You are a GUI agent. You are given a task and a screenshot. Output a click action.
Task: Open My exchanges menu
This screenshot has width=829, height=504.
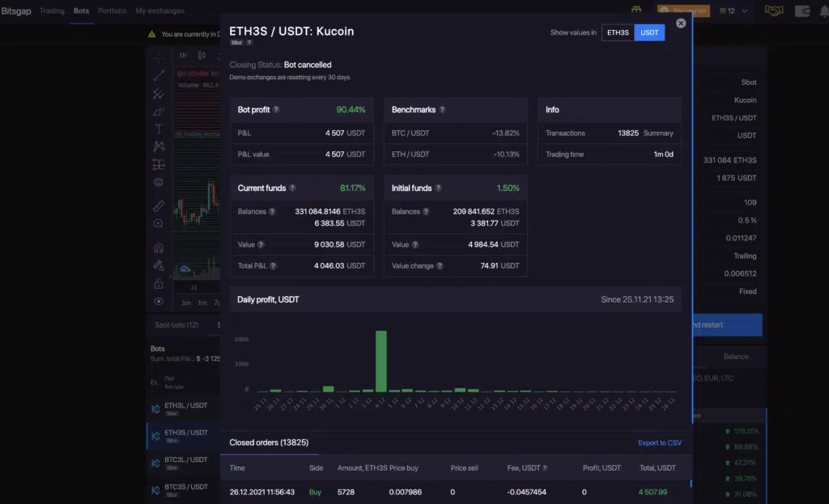click(x=159, y=11)
